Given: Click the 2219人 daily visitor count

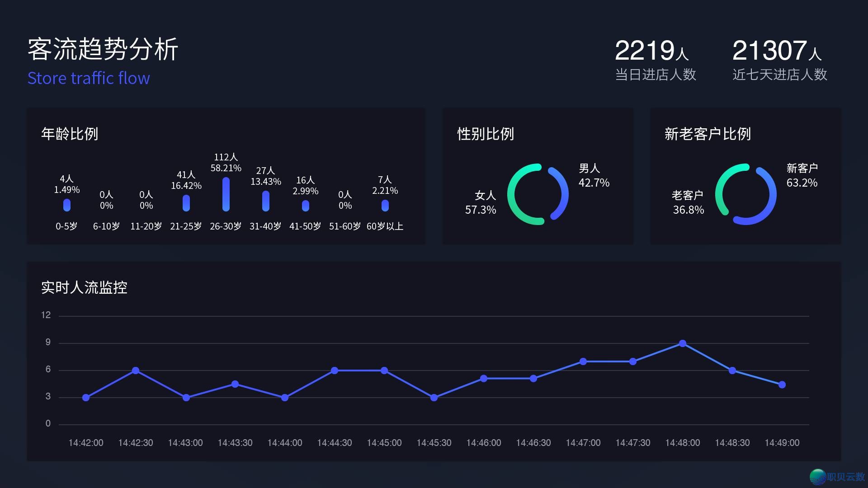Looking at the screenshot, I should point(651,52).
